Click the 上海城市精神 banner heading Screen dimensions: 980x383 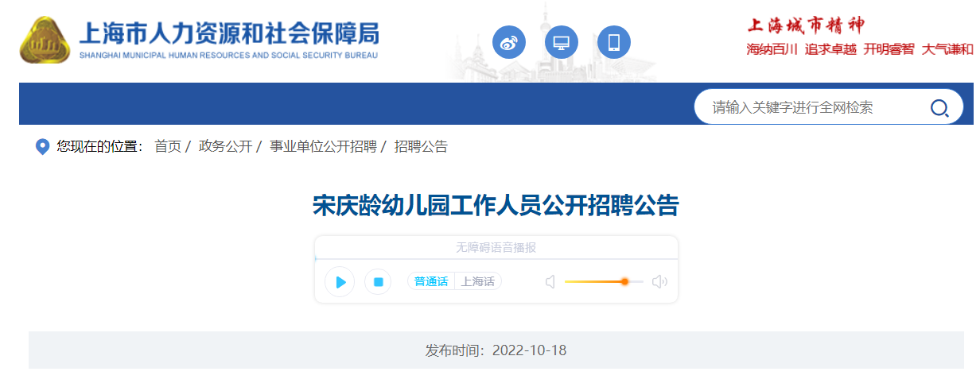[806, 25]
